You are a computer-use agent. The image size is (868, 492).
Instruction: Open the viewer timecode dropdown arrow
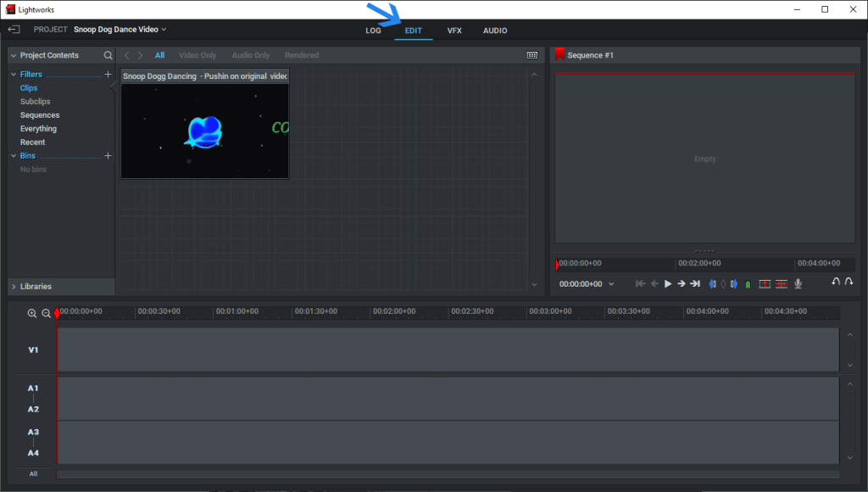click(x=611, y=283)
